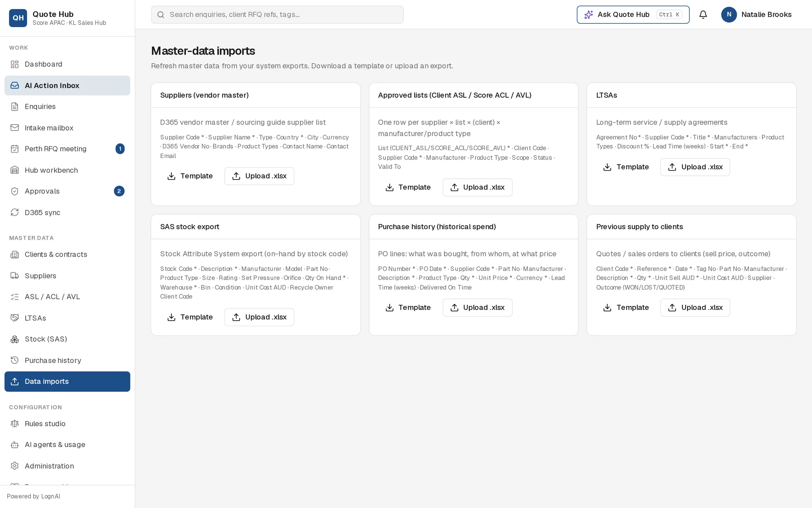Download the Previous supply to clients template
Screen dimensions: 812x508
(x=626, y=307)
